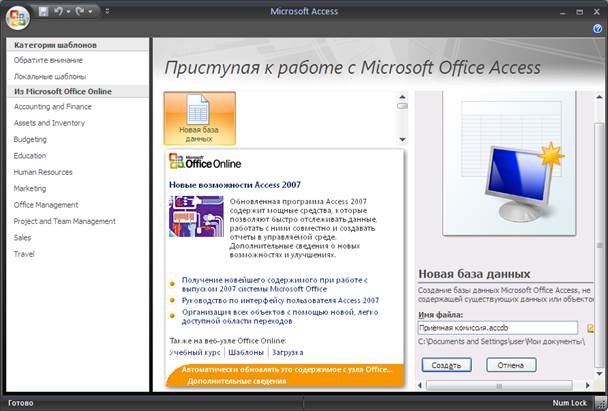The image size is (608, 411).
Task: Open the Шаблоны link
Action: click(x=246, y=352)
